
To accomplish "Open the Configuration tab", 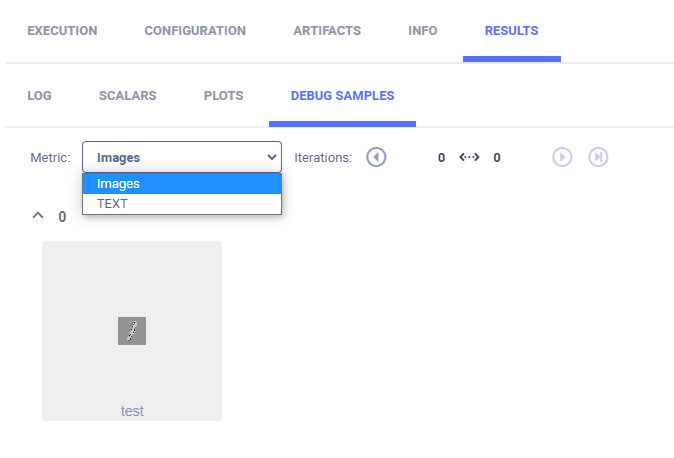I will point(195,31).
